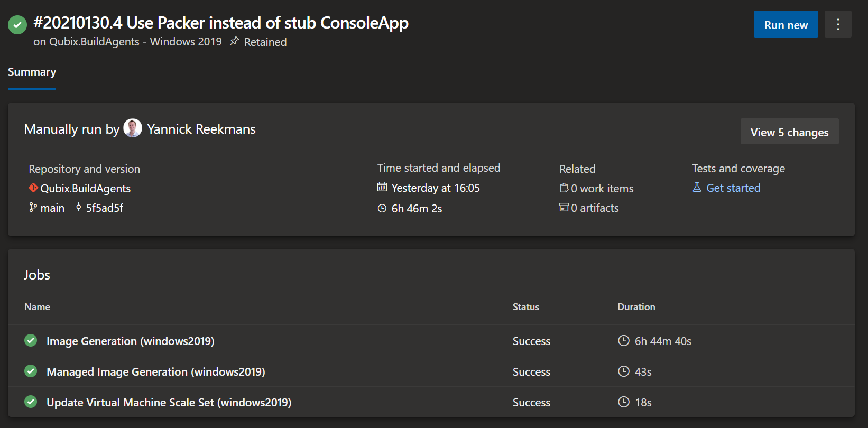Click the work items clipboard icon

(x=564, y=188)
